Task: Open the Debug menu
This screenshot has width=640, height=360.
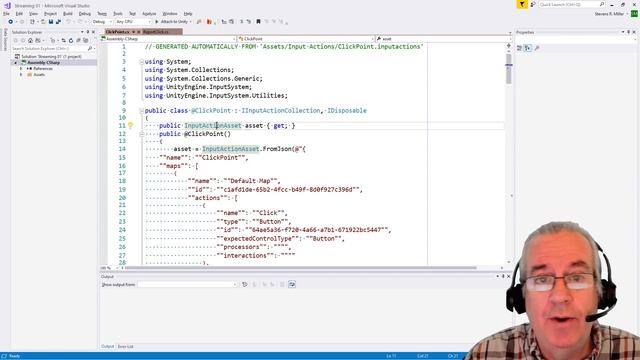Action: [84, 13]
